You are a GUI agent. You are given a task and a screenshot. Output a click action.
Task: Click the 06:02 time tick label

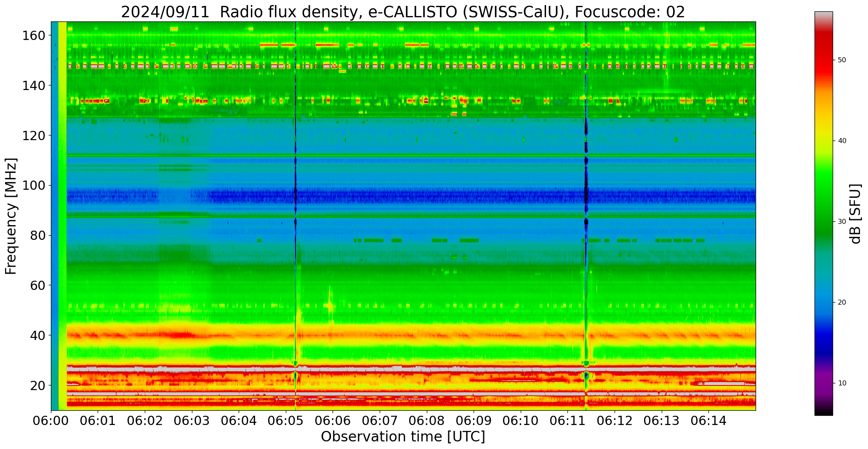click(x=145, y=420)
